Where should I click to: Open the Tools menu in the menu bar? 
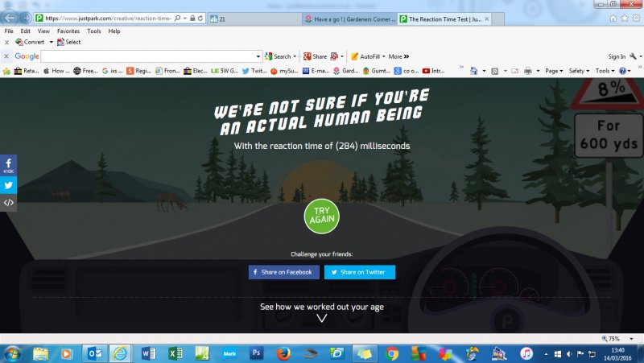click(94, 31)
